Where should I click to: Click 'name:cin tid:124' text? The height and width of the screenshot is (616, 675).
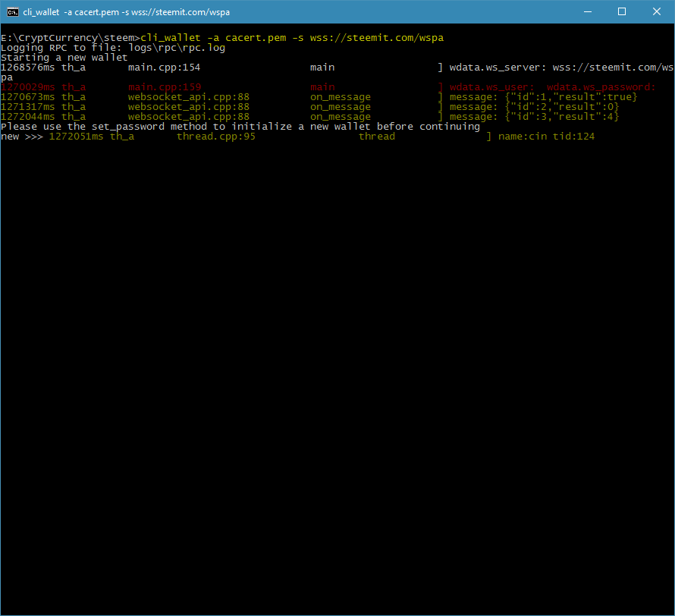(546, 137)
